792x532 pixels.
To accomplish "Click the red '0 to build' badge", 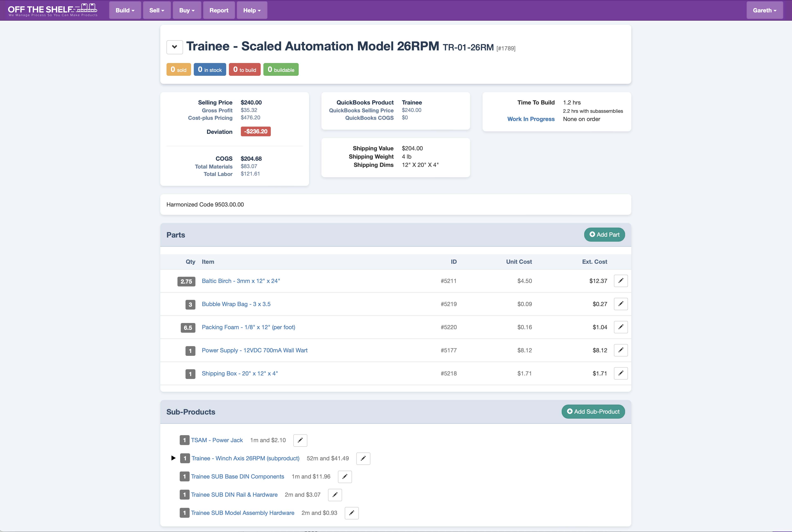I will [244, 70].
